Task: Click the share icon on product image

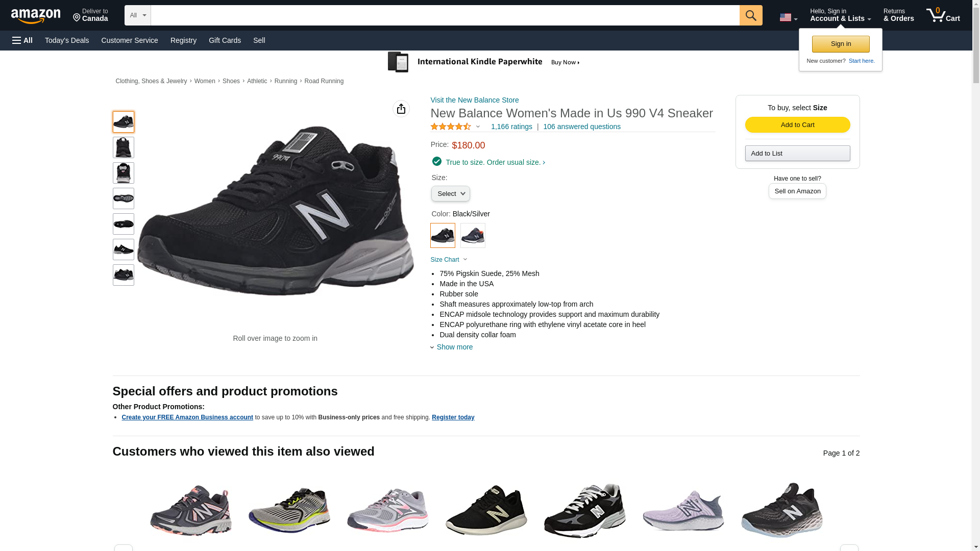Action: click(x=401, y=109)
